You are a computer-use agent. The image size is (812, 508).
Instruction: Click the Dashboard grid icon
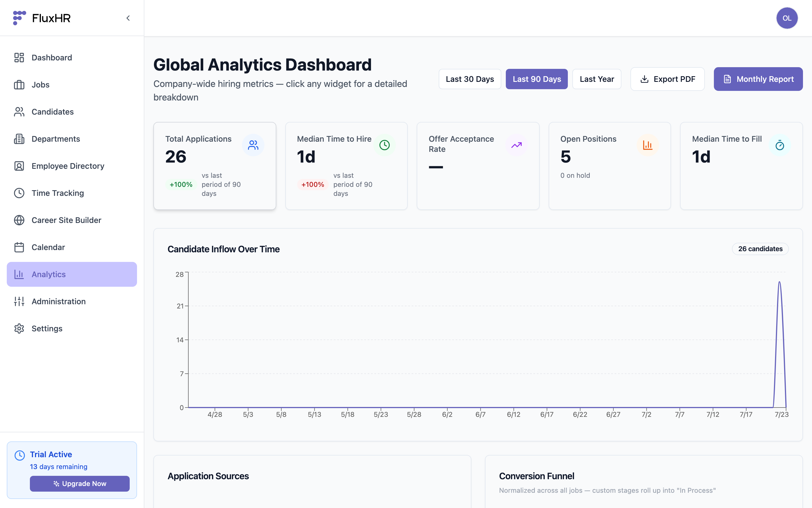19,58
